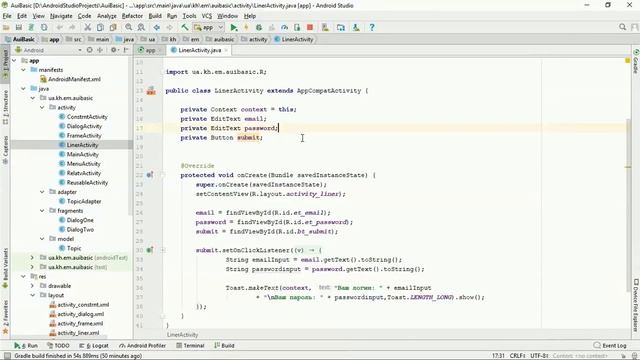
Task: Switch to the app editor tab
Action: point(149,50)
